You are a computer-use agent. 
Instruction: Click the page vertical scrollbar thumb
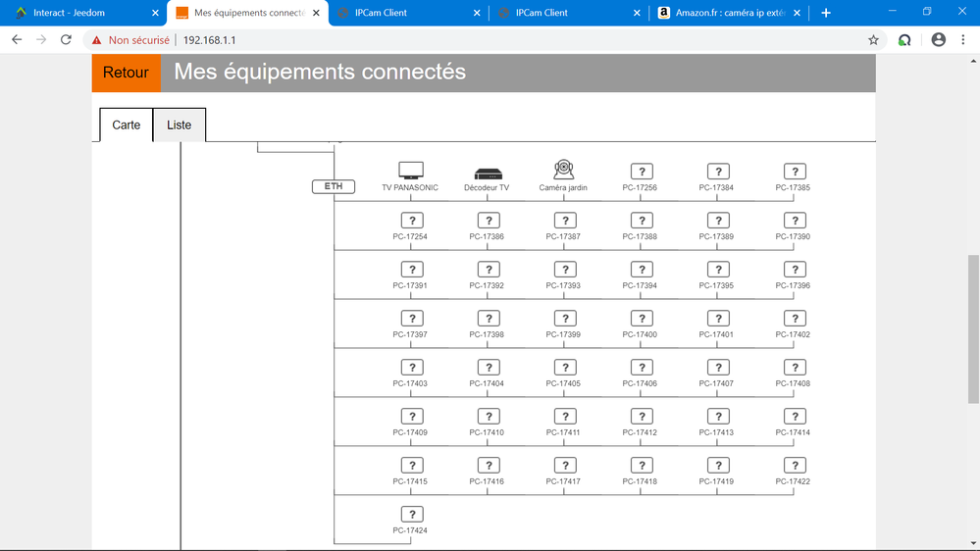click(974, 329)
